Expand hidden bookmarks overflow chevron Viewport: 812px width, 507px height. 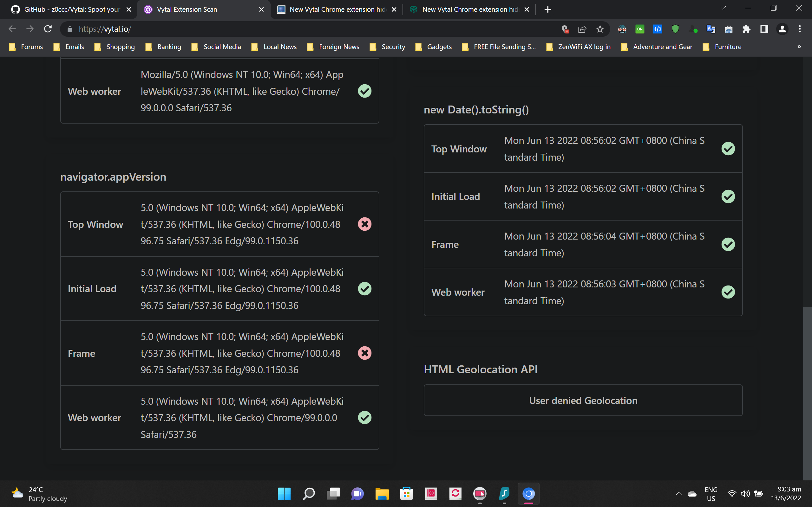pos(799,47)
